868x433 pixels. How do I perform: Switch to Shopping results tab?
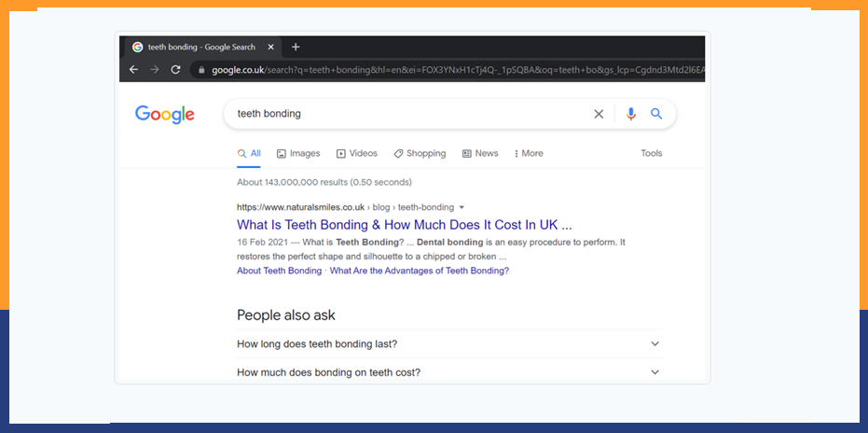tap(420, 154)
